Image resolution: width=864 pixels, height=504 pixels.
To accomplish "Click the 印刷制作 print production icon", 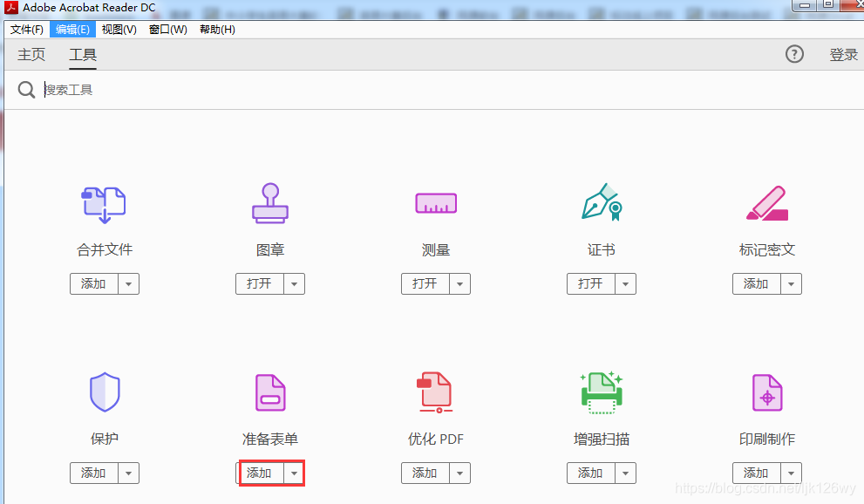I will tap(767, 392).
